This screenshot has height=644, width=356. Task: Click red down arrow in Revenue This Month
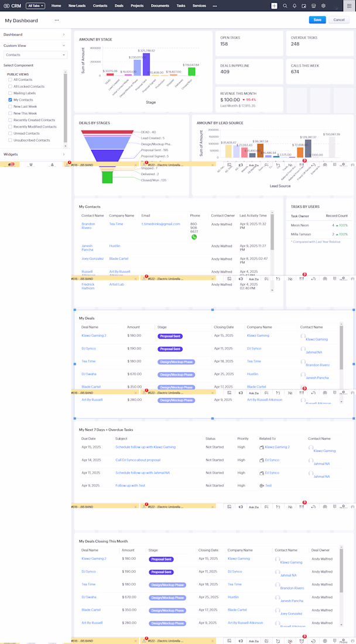(243, 100)
